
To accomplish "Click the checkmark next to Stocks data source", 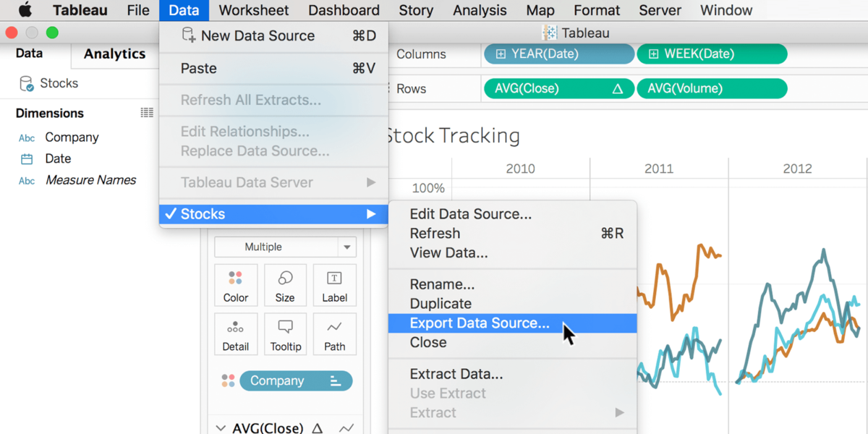I will [x=171, y=213].
